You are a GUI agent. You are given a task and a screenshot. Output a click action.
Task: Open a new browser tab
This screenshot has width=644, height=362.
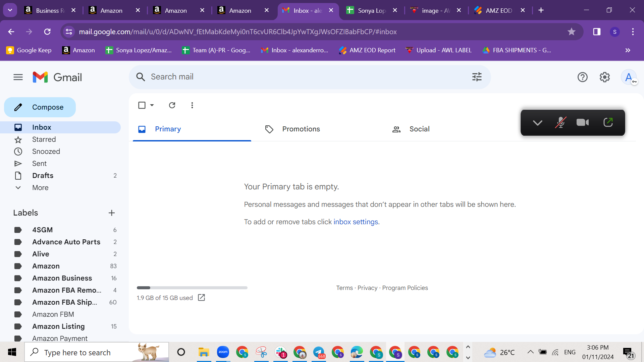541,10
